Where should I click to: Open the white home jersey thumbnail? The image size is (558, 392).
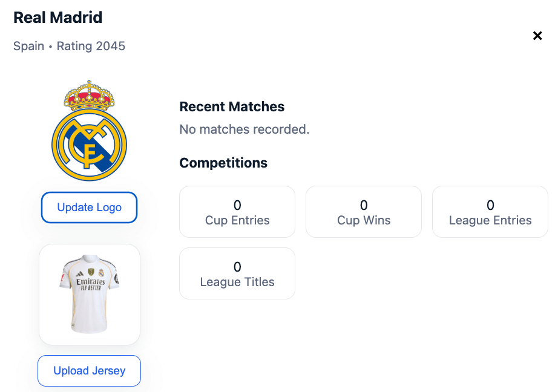[x=90, y=295]
